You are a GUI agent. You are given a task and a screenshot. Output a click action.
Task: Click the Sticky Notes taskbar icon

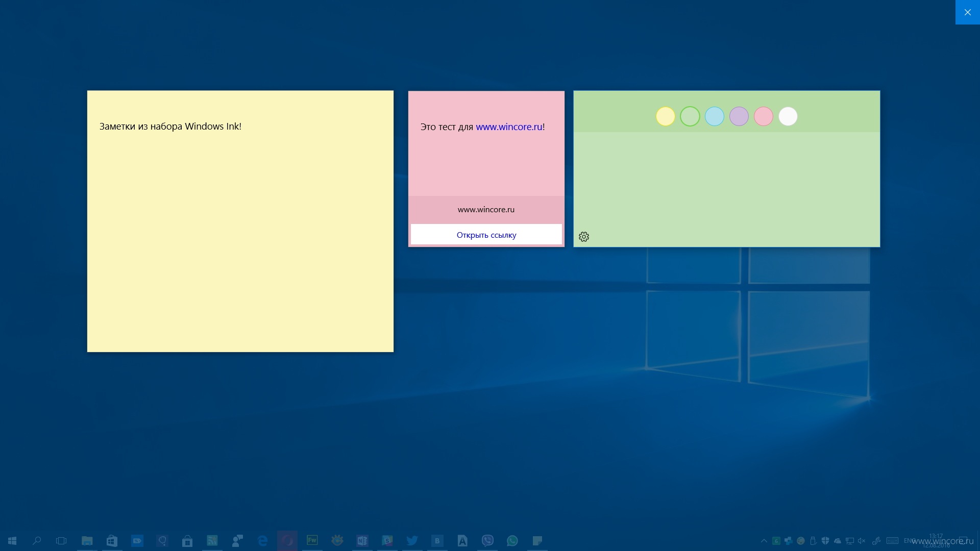[537, 541]
